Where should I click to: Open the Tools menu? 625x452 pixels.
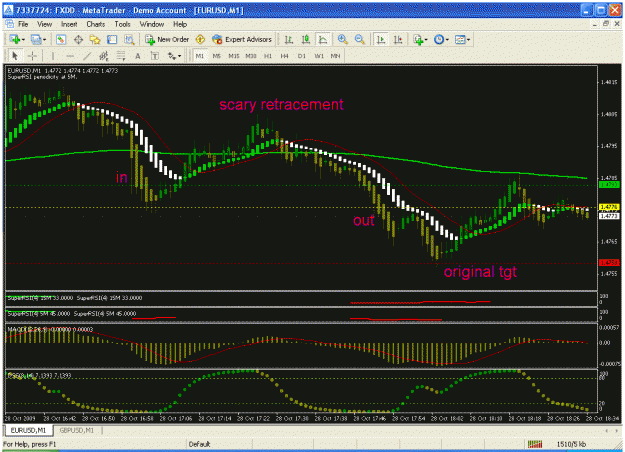[122, 24]
